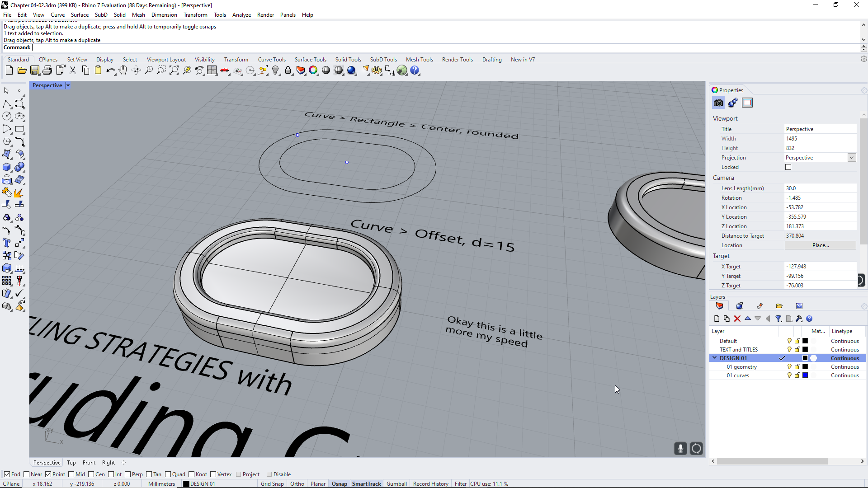Viewport: 868px width, 488px height.
Task: Click the Zoom Extents icon
Action: pos(174,70)
